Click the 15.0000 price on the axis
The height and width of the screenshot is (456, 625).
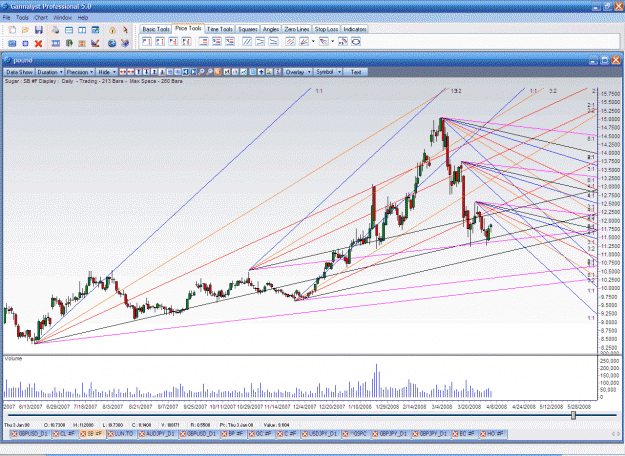tap(610, 119)
